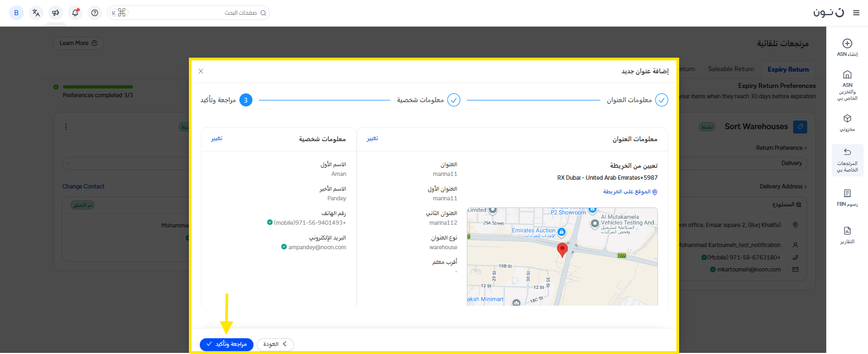Open the three-dot options menu
The height and width of the screenshot is (354, 868).
pos(66,127)
